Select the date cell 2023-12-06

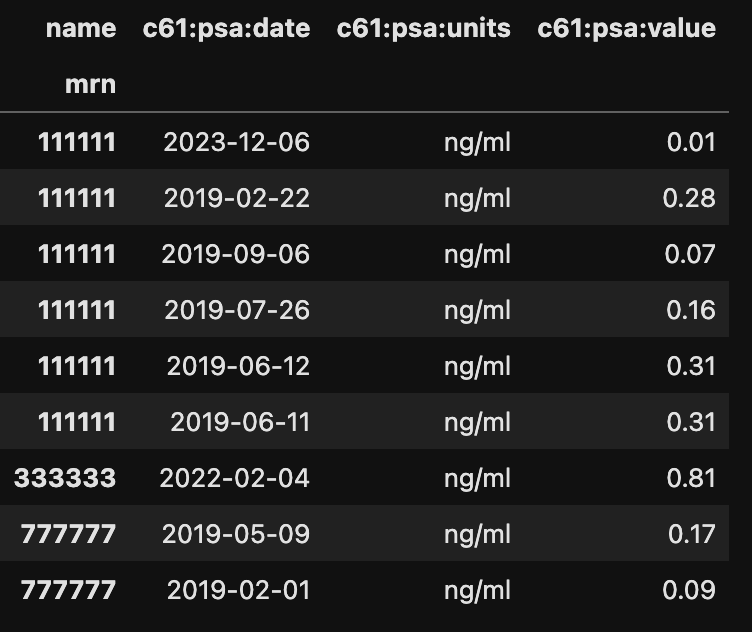[x=237, y=142]
